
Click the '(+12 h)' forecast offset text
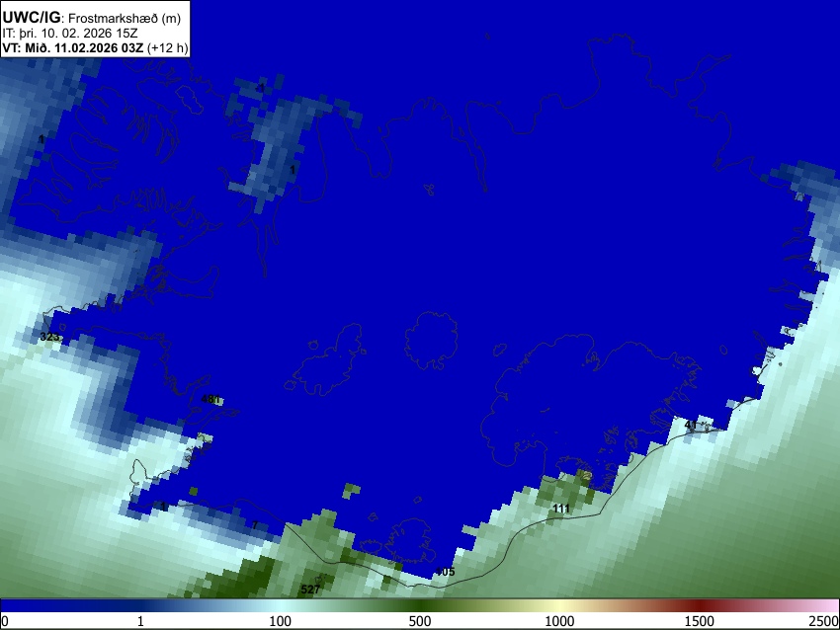point(168,47)
